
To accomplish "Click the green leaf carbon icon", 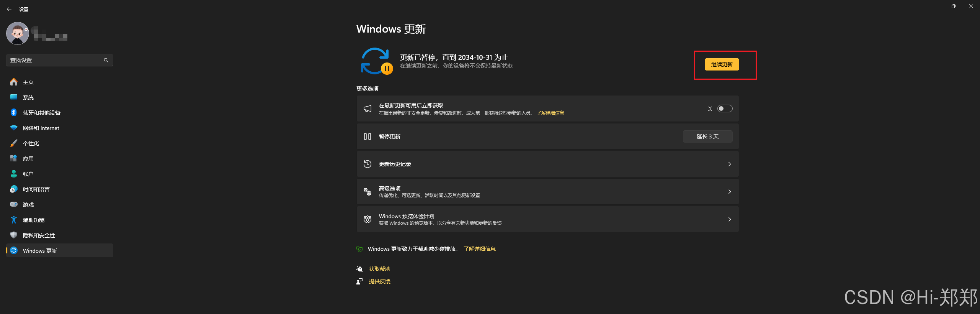I will [359, 249].
